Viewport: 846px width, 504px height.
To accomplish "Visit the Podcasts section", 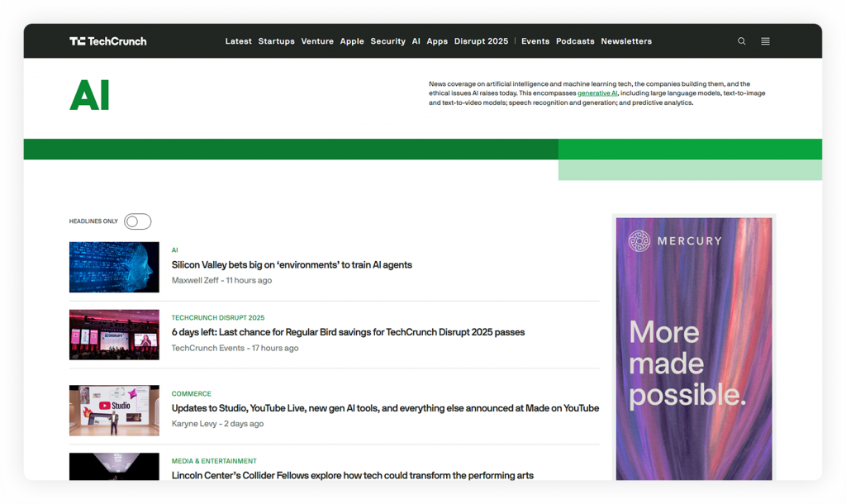I will 575,41.
